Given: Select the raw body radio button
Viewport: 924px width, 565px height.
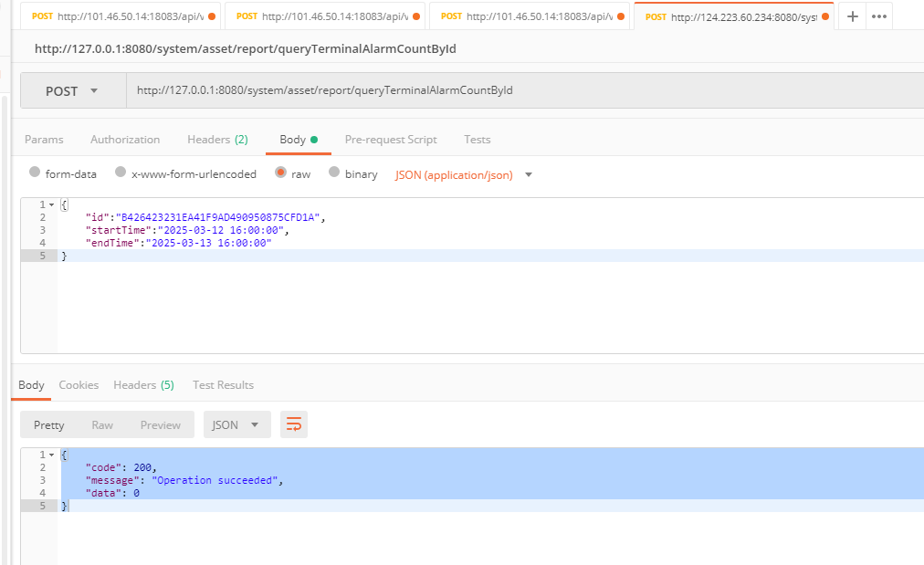Looking at the screenshot, I should tap(280, 173).
